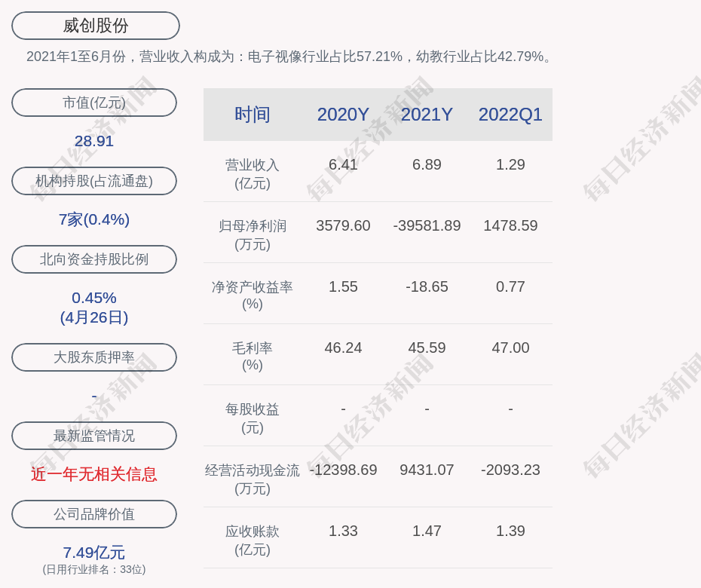The width and height of the screenshot is (701, 588).
Task: Select ROE value -18.65
Action: 427,286
